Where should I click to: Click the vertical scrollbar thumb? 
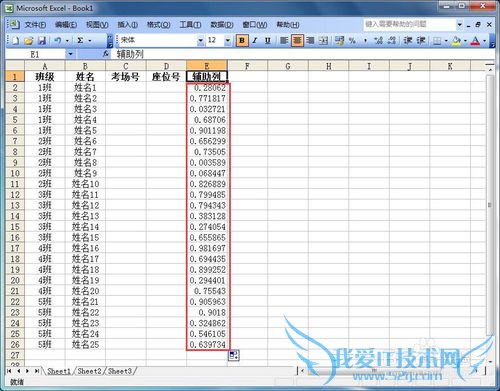click(x=490, y=205)
